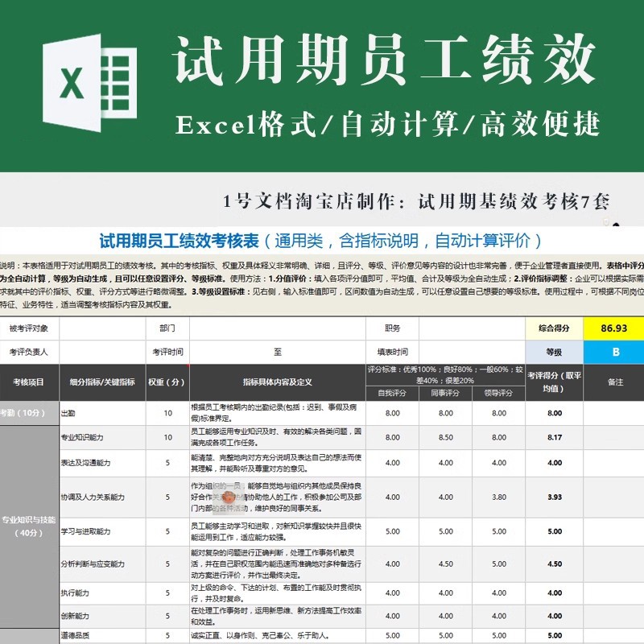Select the 自我评分 sub-header
Image resolution: width=644 pixels, height=644 pixels.
pos(392,394)
